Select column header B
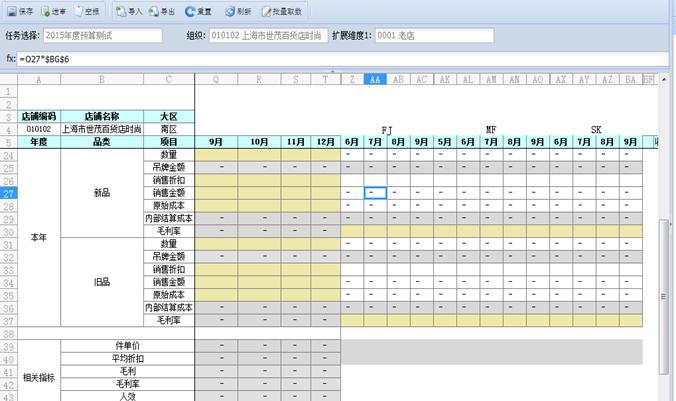Viewport: 676px width, 401px height. click(102, 79)
